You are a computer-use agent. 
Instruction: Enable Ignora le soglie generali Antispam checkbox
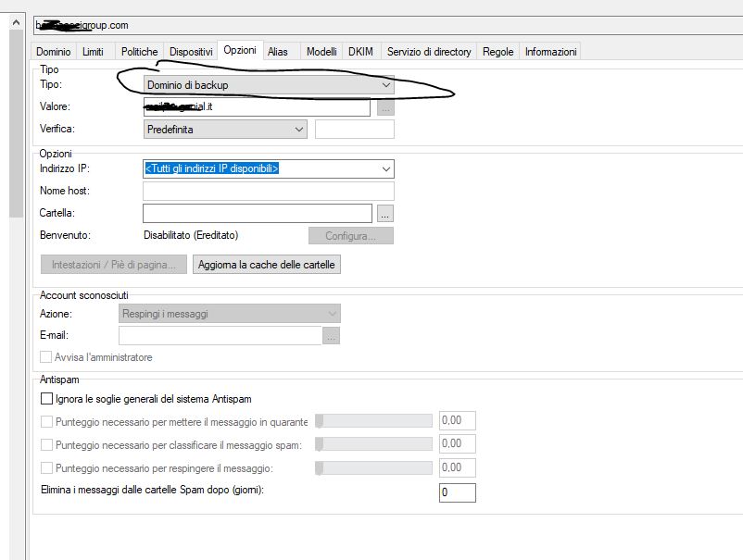47,399
